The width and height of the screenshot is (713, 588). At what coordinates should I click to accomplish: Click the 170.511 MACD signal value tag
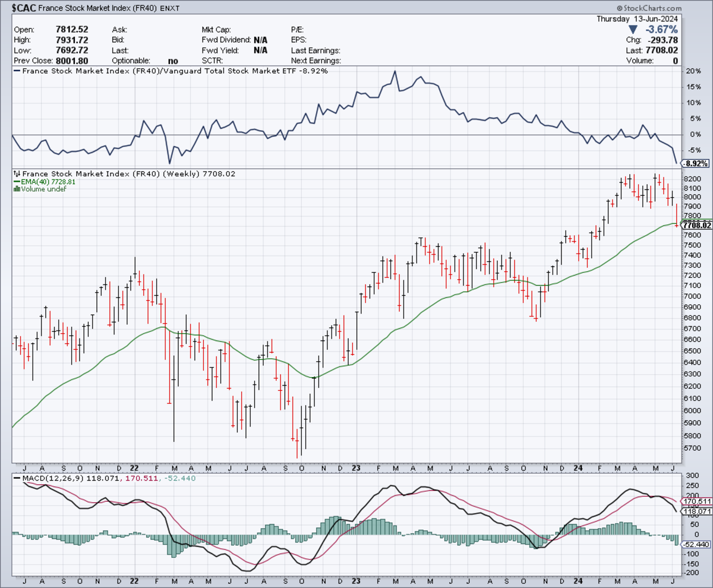[696, 501]
